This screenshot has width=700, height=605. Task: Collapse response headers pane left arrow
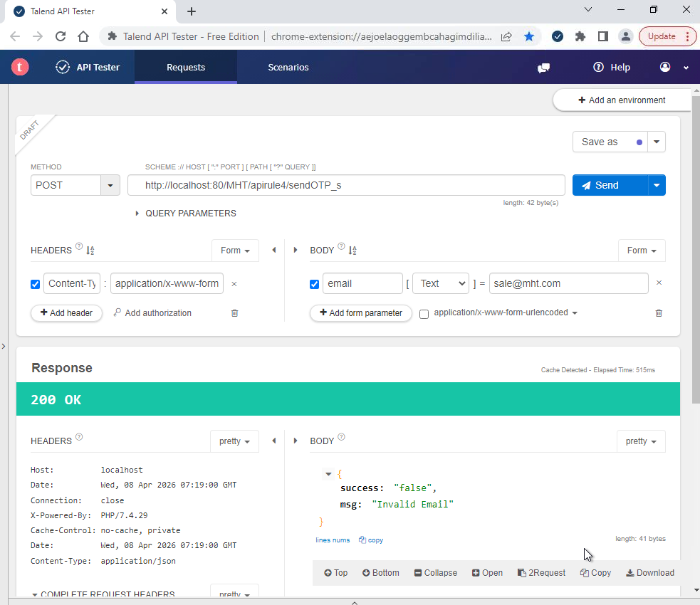[x=274, y=441]
